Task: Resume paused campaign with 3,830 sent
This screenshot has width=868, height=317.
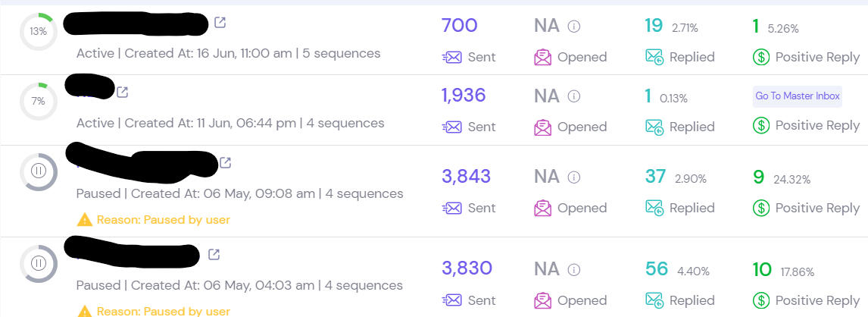Action: tap(38, 263)
